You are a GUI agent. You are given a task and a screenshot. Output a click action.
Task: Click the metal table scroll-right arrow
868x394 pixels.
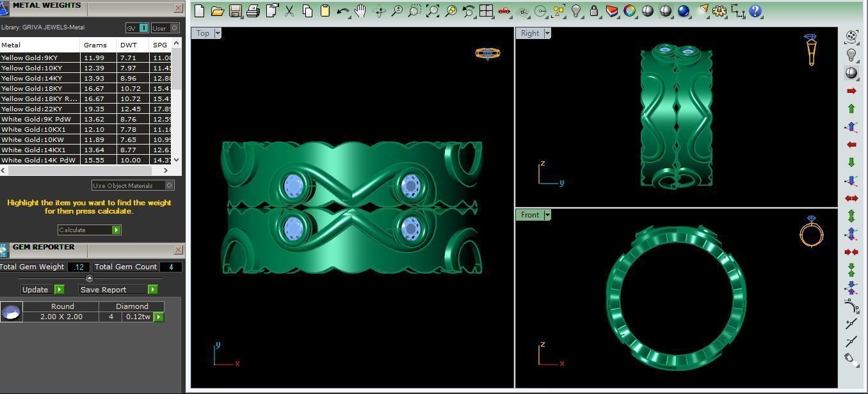click(x=166, y=170)
